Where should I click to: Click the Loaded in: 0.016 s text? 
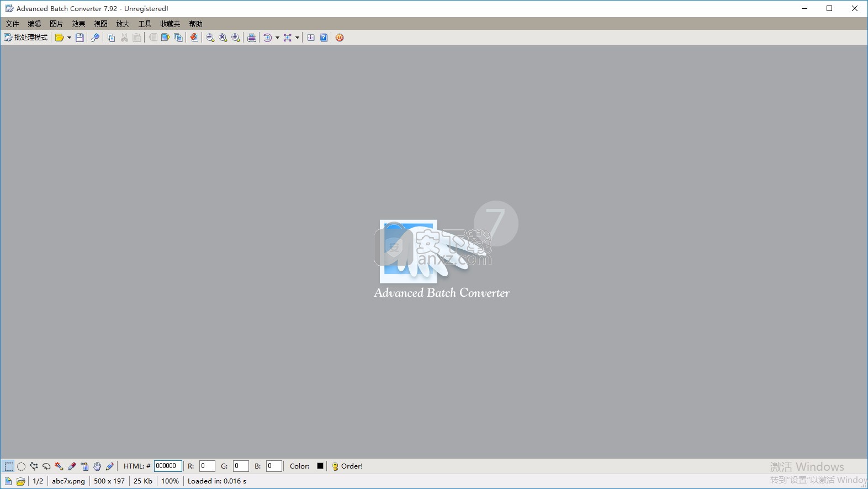point(217,481)
